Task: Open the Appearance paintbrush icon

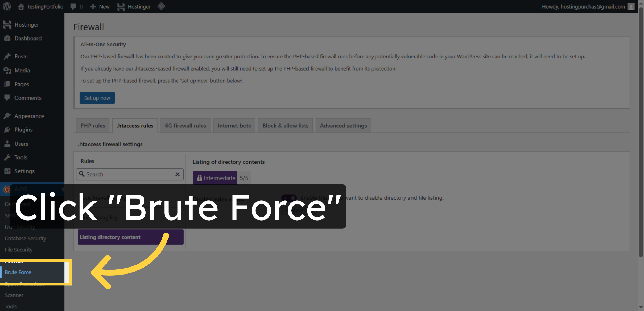Action: (x=8, y=116)
